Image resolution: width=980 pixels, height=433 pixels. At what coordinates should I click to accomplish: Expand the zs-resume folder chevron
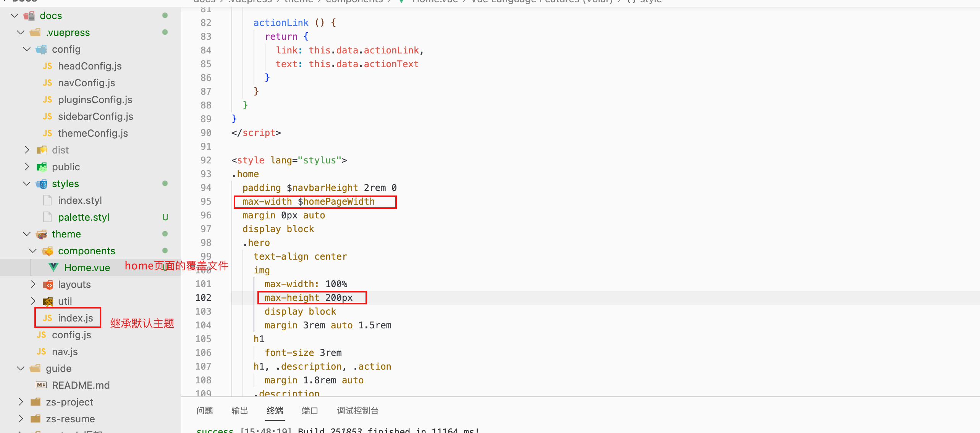click(21, 419)
